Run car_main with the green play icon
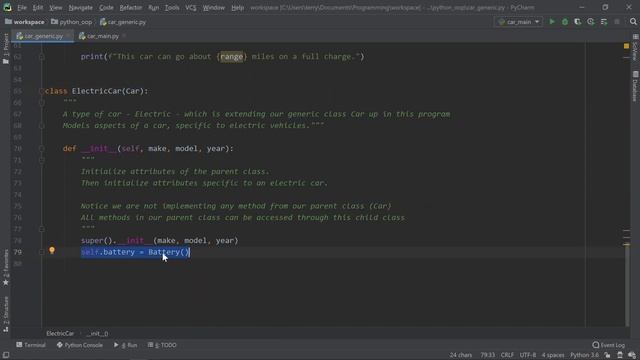This screenshot has height=360, width=640. pyautogui.click(x=552, y=22)
